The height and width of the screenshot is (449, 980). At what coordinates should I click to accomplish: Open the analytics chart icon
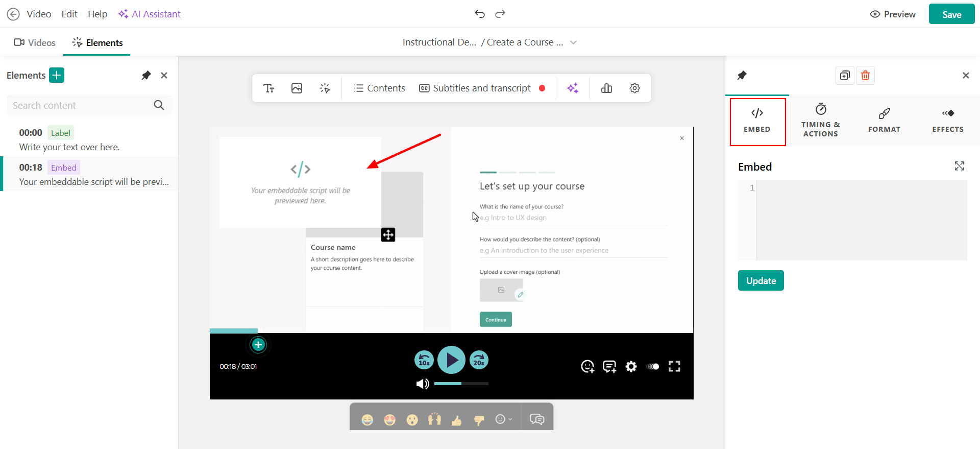[x=606, y=88]
